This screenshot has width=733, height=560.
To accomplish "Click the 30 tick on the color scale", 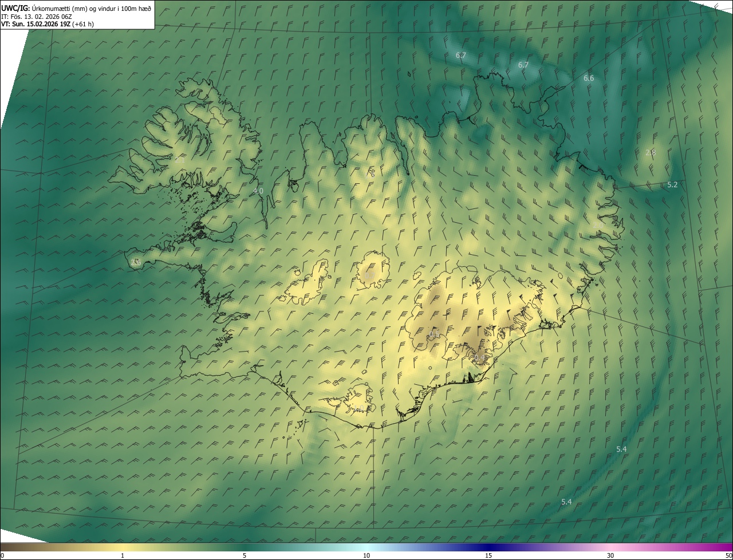I will pos(610,555).
